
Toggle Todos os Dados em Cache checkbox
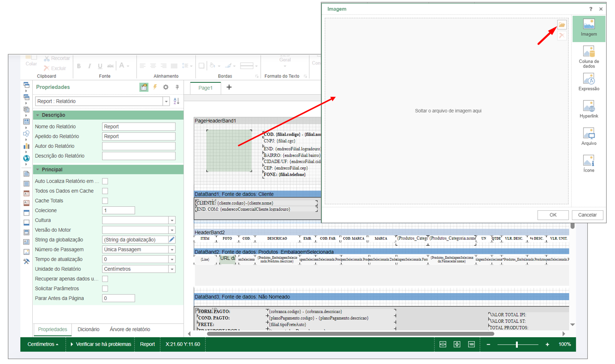pyautogui.click(x=105, y=191)
